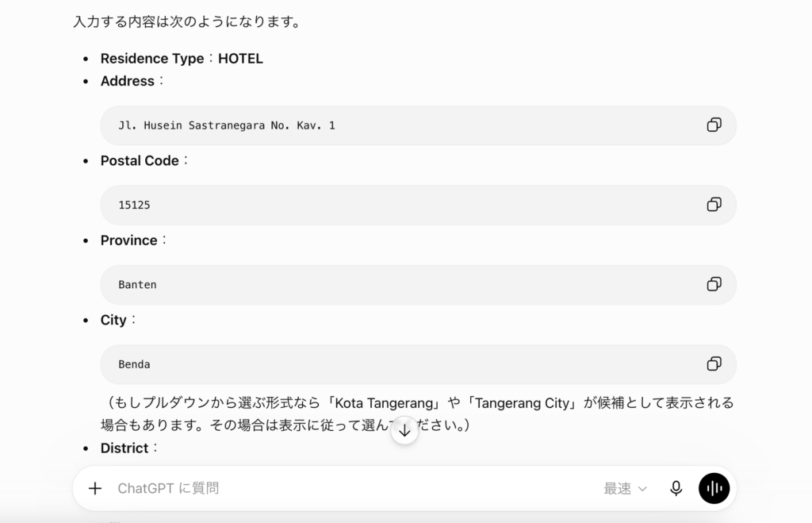Copy the City Benda block

[x=714, y=363]
